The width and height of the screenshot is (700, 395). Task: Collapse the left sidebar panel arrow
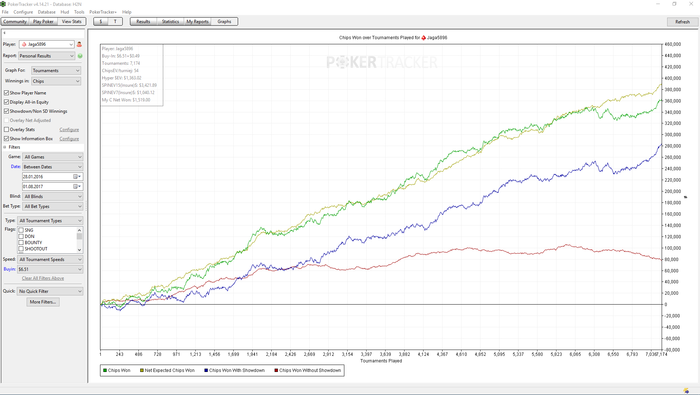pyautogui.click(x=4, y=33)
